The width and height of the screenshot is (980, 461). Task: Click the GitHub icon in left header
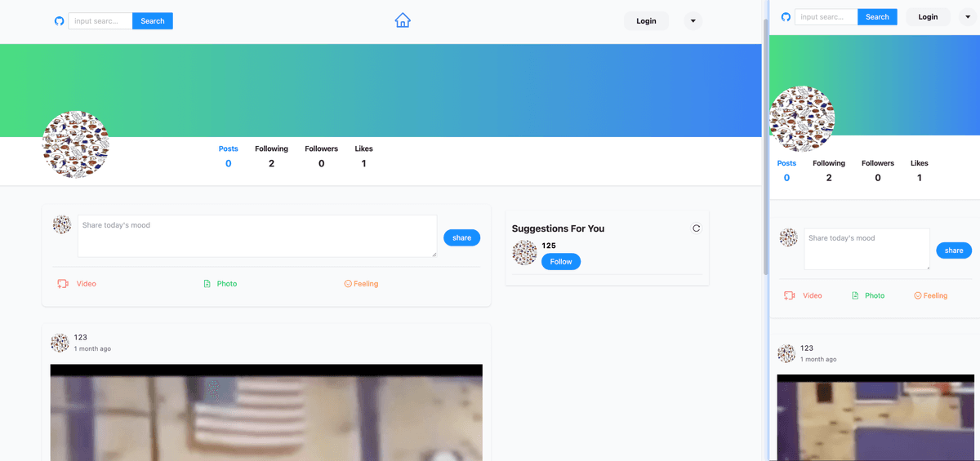point(59,21)
